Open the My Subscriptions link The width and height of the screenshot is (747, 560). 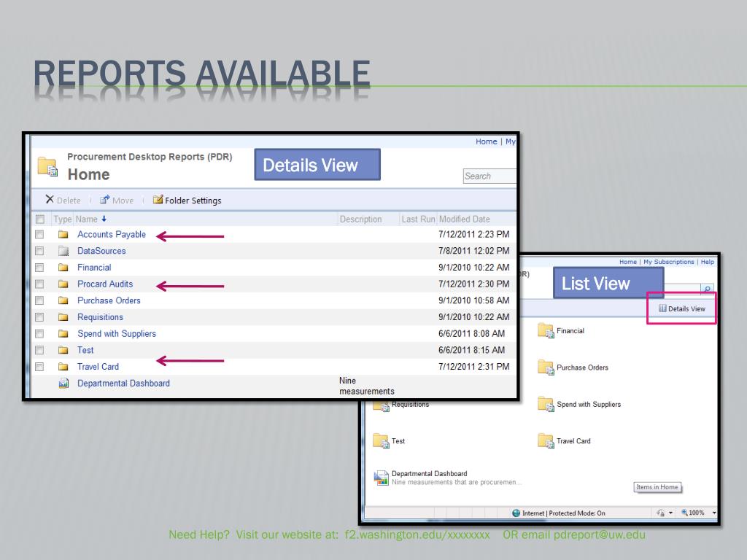click(x=668, y=262)
